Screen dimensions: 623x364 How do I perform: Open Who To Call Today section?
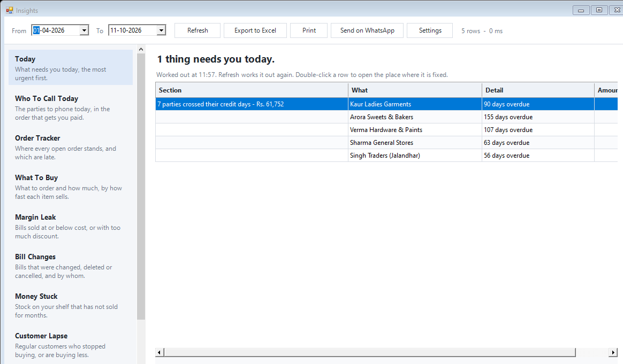[71, 107]
